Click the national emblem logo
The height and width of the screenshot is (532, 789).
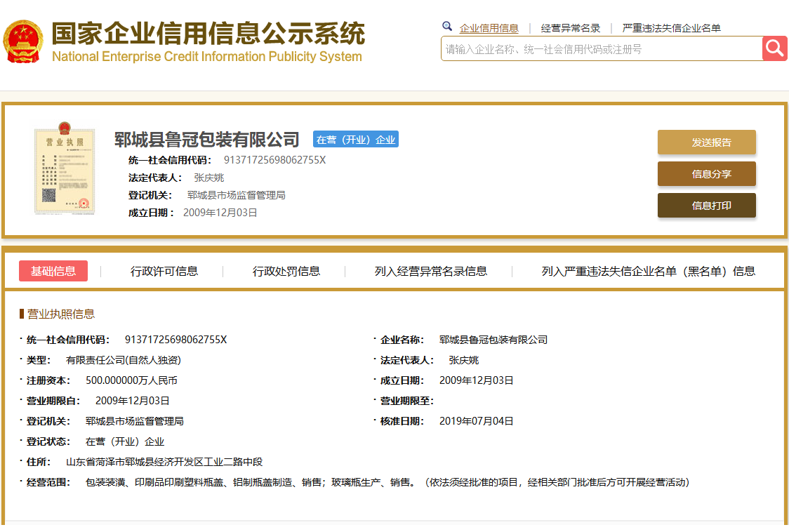(23, 42)
